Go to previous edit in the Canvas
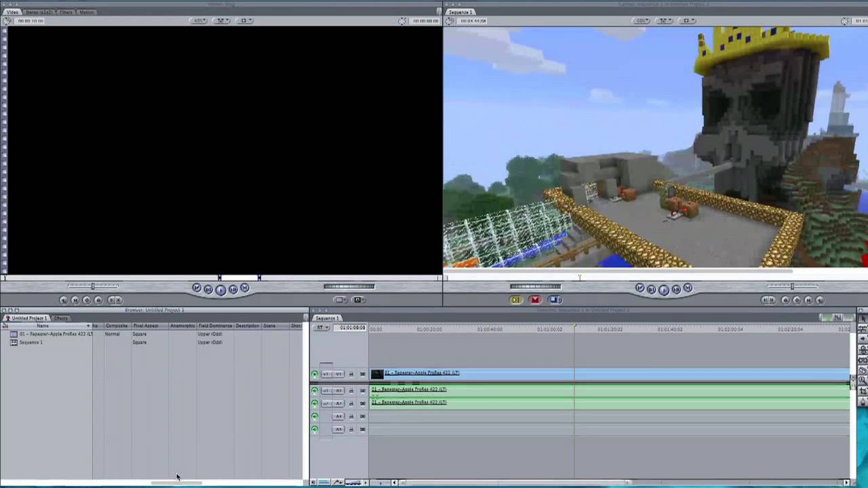868x488 pixels. click(639, 289)
